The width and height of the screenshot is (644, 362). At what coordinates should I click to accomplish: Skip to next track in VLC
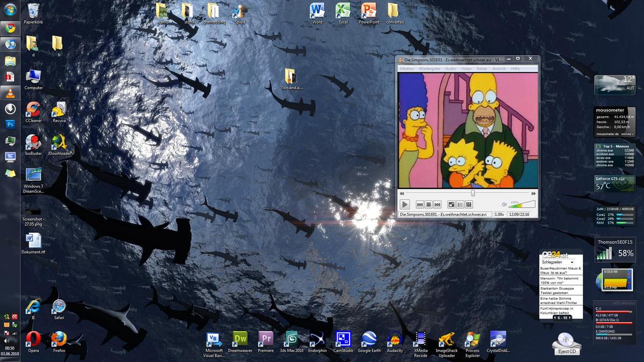[437, 204]
